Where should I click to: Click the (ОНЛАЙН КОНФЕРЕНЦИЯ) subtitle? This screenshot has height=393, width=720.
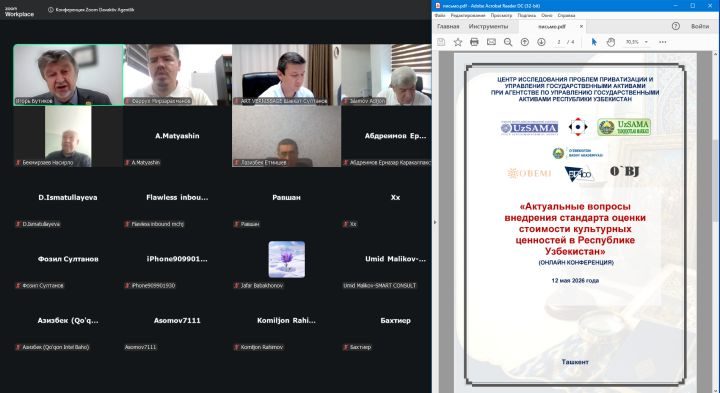point(576,263)
